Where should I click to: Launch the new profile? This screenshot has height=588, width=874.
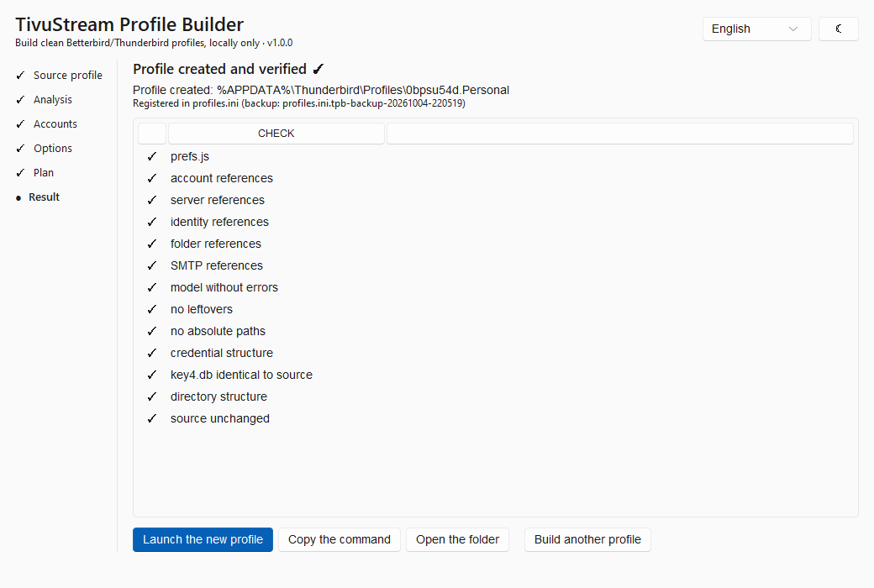(x=203, y=539)
